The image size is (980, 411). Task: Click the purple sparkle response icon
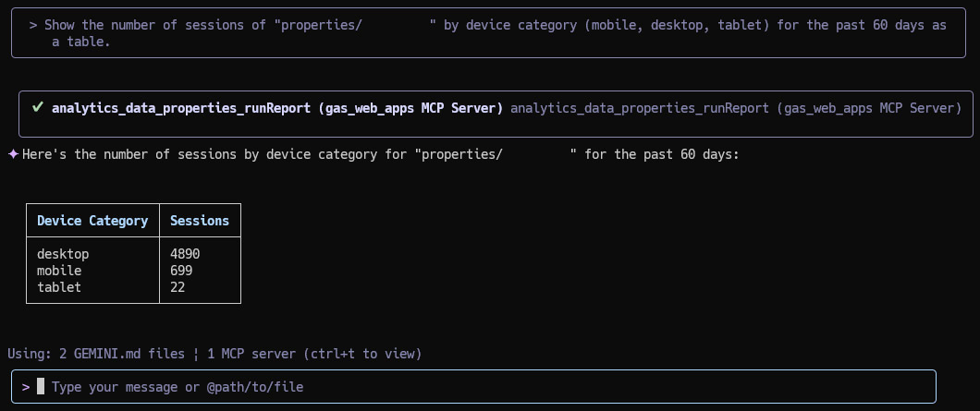(x=13, y=153)
